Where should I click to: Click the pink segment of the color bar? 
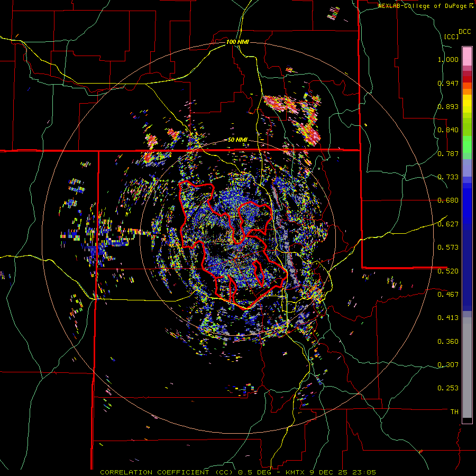[467, 57]
